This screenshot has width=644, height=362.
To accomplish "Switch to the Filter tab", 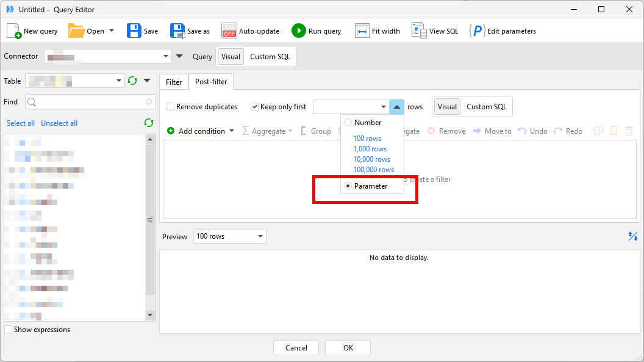I will (174, 82).
